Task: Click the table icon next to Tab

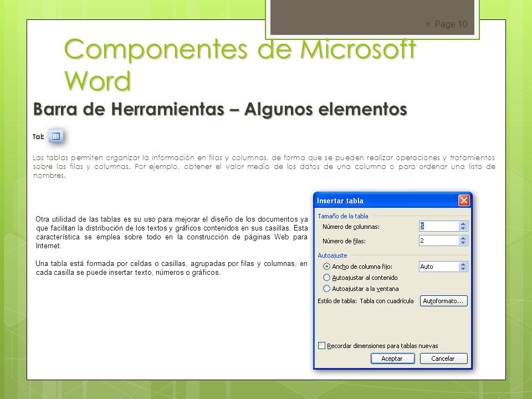Action: point(56,136)
